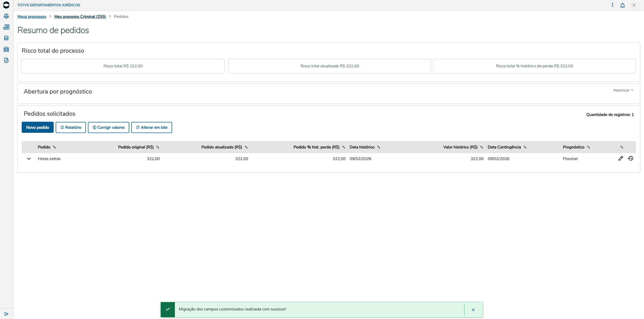This screenshot has width=644, height=319.
Task: Open the building sidebar icon
Action: [6, 49]
